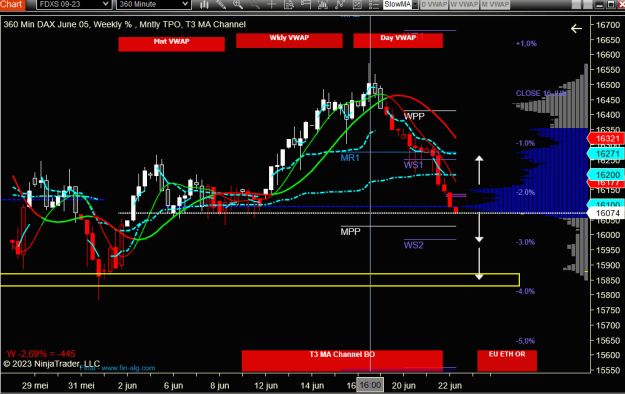625x394 pixels.
Task: Click the -4.0% percent label
Action: tap(525, 291)
